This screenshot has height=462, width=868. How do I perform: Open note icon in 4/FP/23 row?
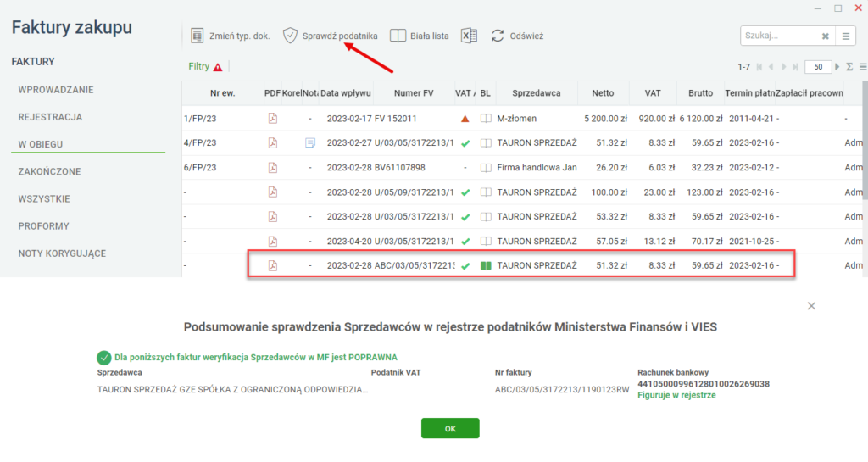point(310,142)
